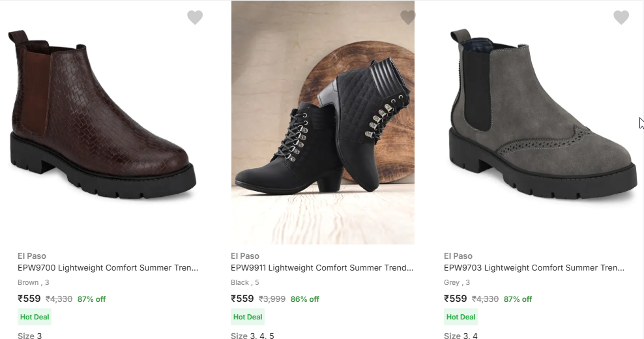Toggle the heart on black EPW9911 boots
The height and width of the screenshot is (339, 644).
tap(408, 18)
